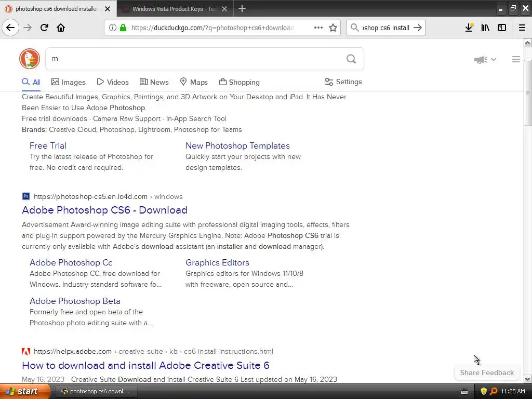This screenshot has height=399, width=532.
Task: Open search Settings dropdown
Action: click(343, 82)
